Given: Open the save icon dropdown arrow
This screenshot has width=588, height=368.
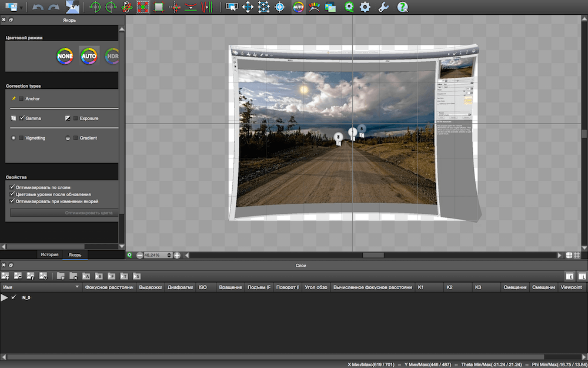Looking at the screenshot, I should pyautogui.click(x=21, y=8).
